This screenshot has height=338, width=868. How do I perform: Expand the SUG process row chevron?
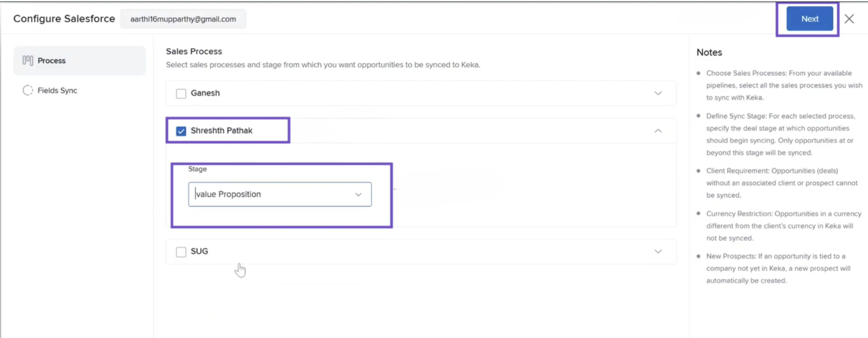(x=658, y=251)
